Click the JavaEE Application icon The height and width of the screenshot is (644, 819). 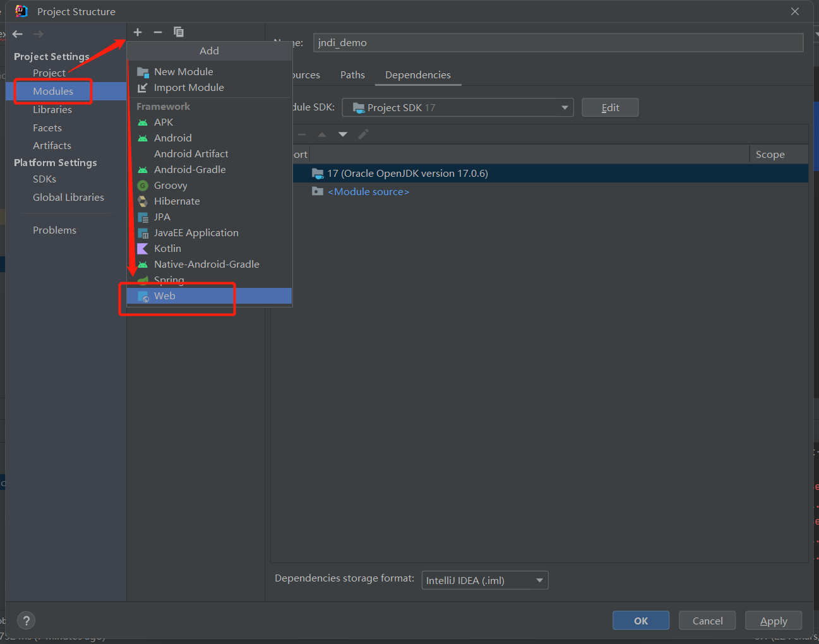(x=143, y=233)
